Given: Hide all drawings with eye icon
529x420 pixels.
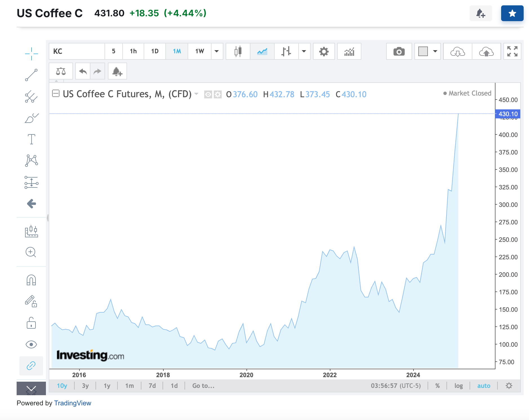Looking at the screenshot, I should [31, 344].
